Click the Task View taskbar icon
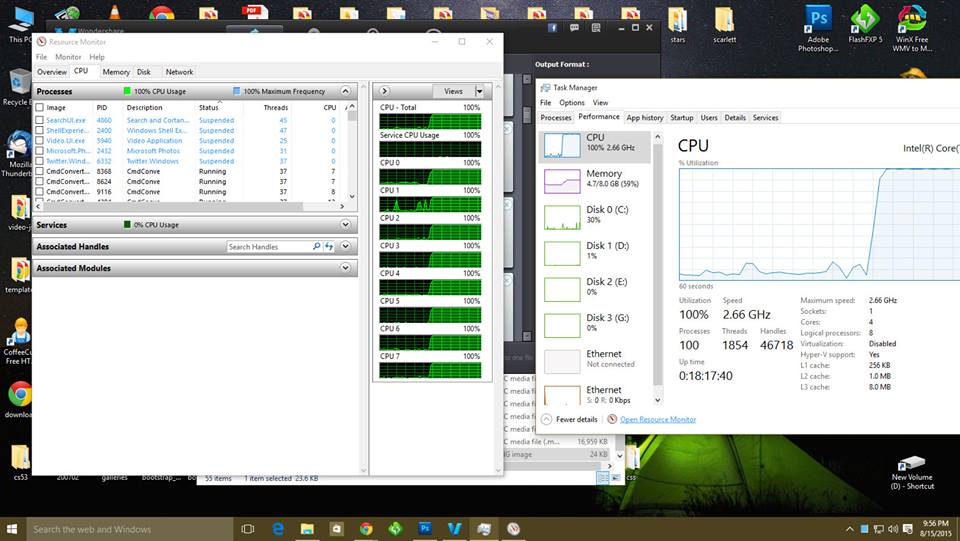 coord(248,528)
